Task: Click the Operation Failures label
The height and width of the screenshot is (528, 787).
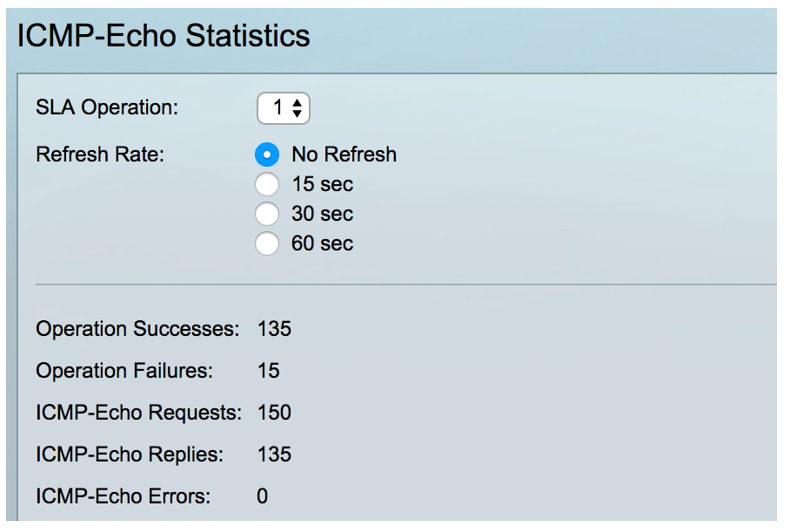Action: 124,372
